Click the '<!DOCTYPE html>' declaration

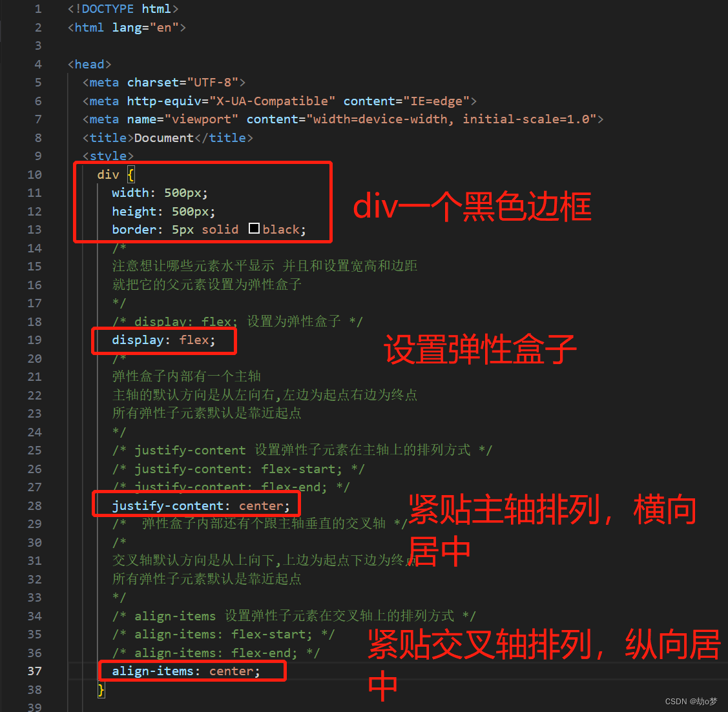tap(123, 9)
